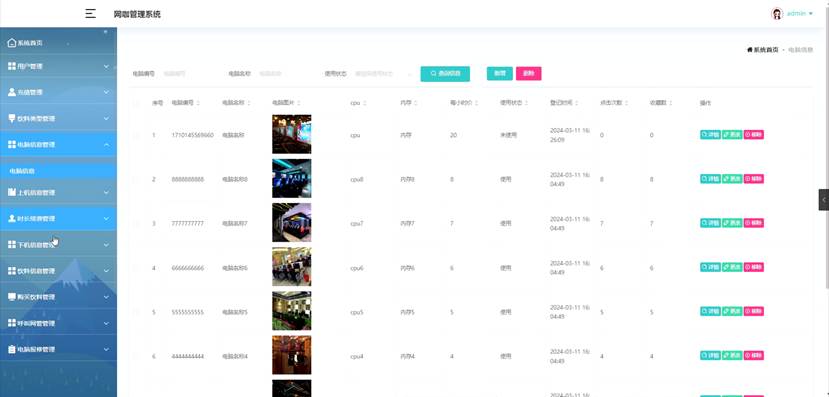Viewport: 829px width, 397px height.
Task: Open the computer image thumbnail in row 4
Action: [292, 267]
